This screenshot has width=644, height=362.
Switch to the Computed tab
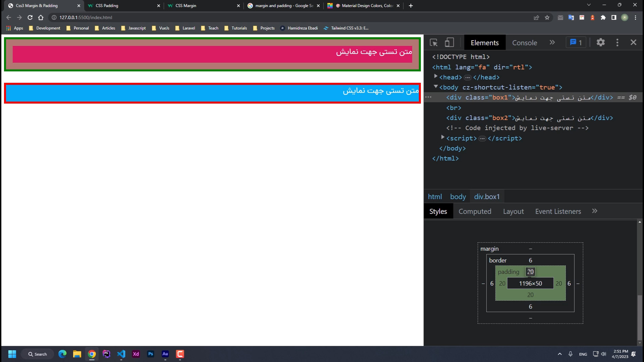tap(475, 212)
